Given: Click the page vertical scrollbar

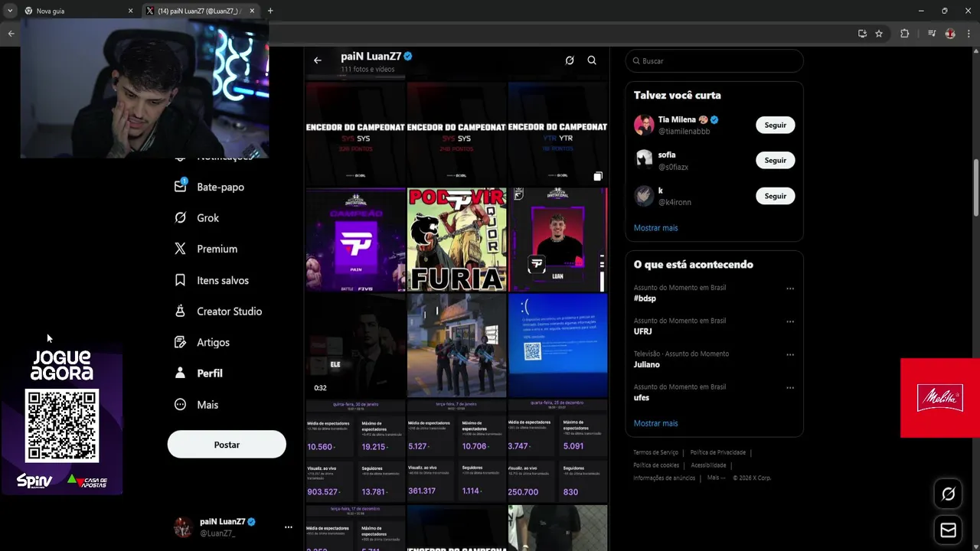Looking at the screenshot, I should (976, 187).
